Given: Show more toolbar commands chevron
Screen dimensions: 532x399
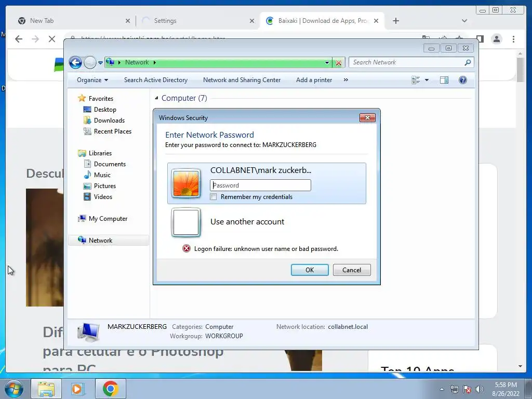Looking at the screenshot, I should (345, 79).
